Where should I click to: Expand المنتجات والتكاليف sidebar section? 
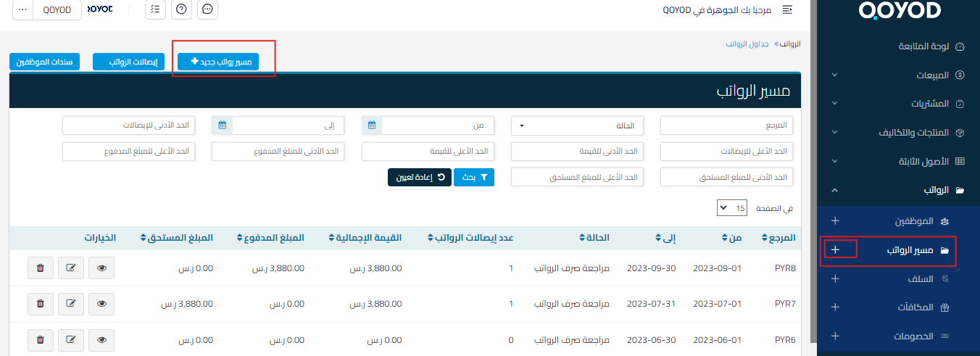pos(899,133)
